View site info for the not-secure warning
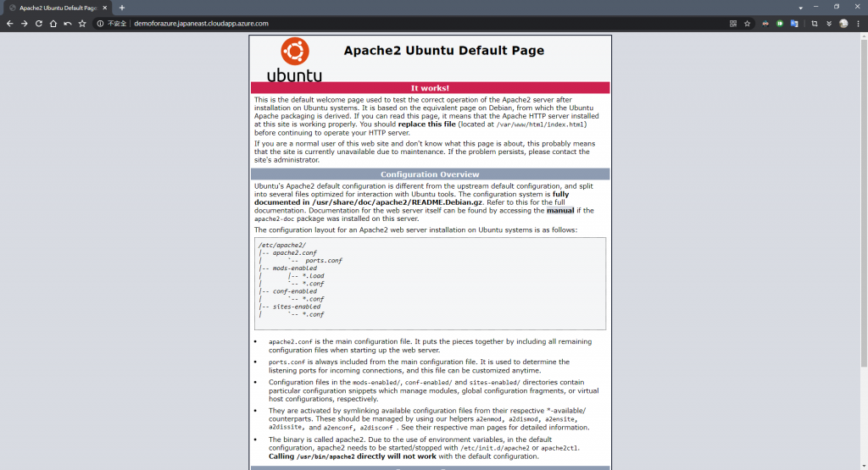 pos(100,24)
